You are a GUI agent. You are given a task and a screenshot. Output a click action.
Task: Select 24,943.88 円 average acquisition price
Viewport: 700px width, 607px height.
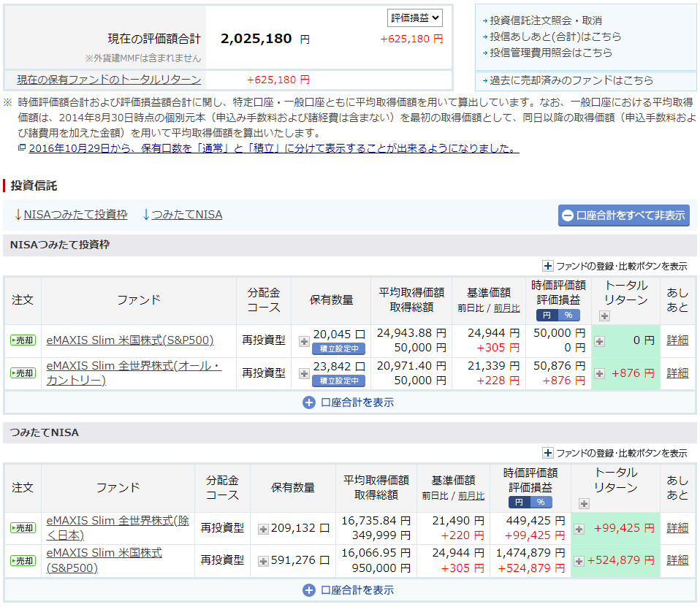[x=411, y=333]
